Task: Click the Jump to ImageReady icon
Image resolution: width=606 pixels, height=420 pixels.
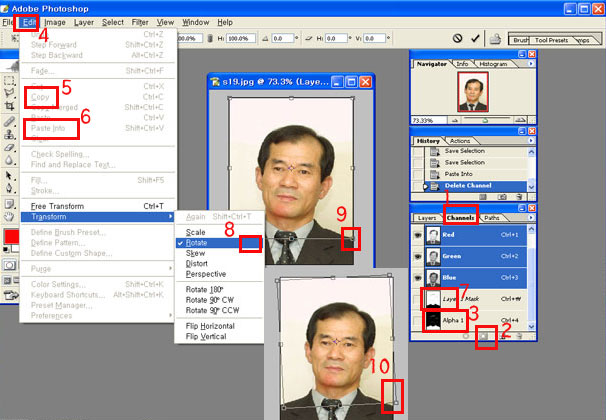Action: coord(10,296)
